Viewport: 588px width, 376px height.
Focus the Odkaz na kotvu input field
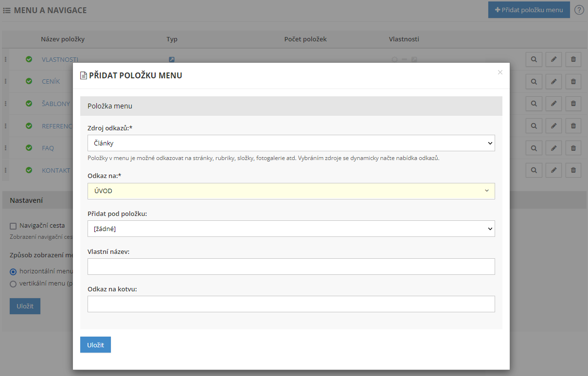click(x=291, y=304)
